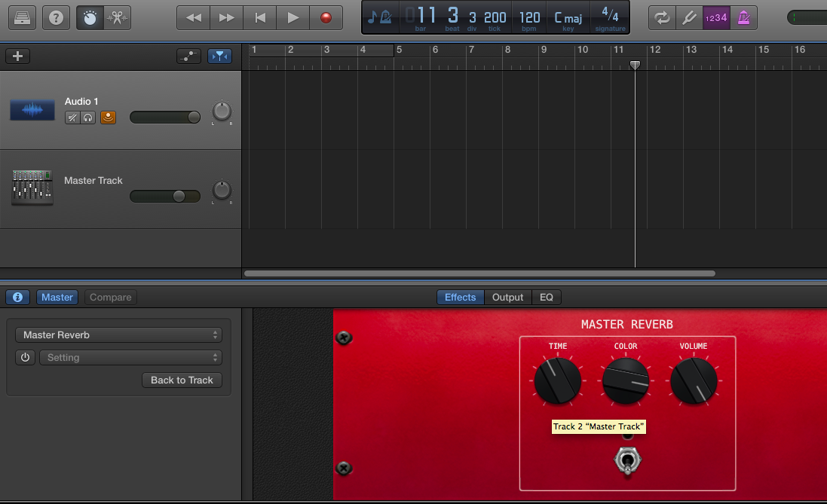Enable Cycle mode with the loop icon
Image resolution: width=827 pixels, height=504 pixels.
click(661, 17)
